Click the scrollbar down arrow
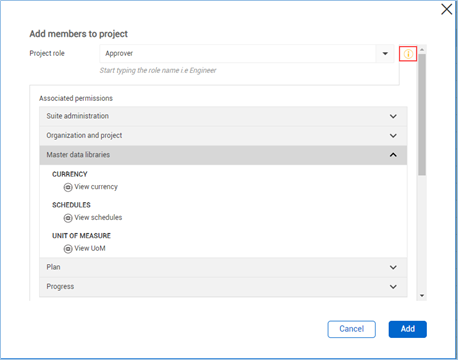This screenshot has width=458, height=360. [x=422, y=295]
